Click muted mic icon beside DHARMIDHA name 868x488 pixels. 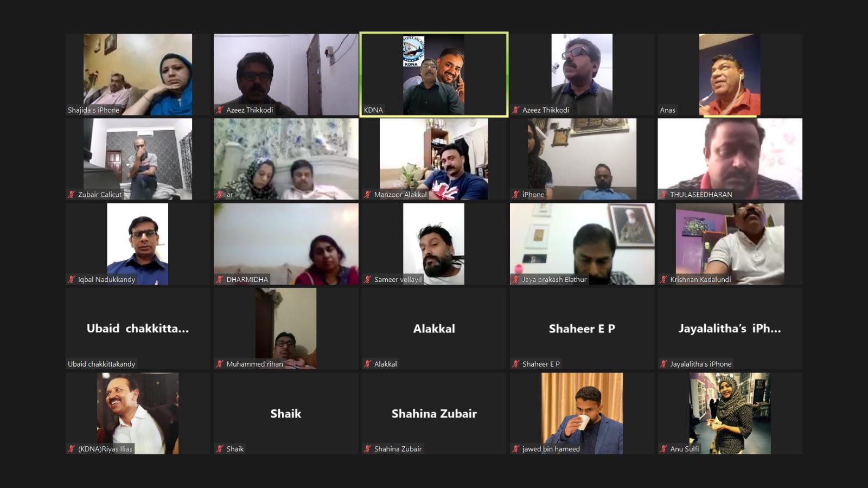click(220, 280)
